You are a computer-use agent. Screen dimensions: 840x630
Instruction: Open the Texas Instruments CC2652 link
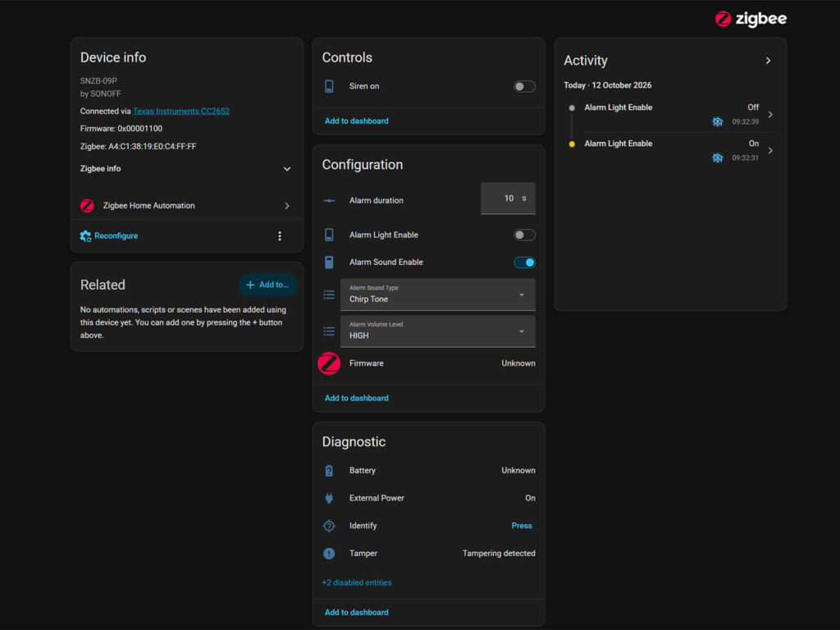tap(181, 111)
